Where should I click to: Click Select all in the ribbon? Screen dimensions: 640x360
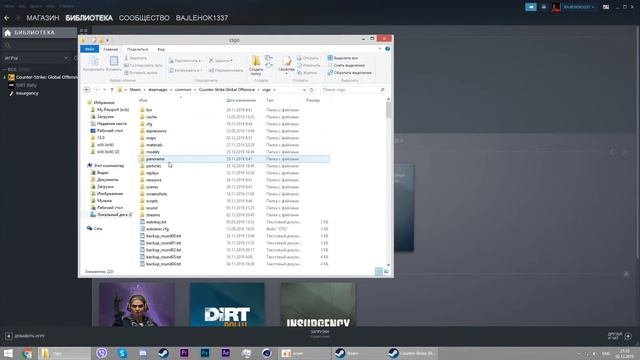coord(342,58)
